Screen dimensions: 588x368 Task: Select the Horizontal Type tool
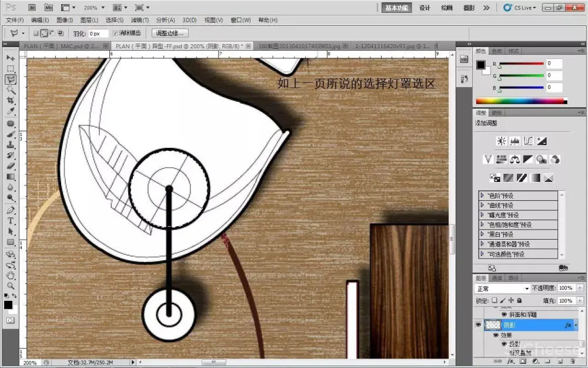11,221
